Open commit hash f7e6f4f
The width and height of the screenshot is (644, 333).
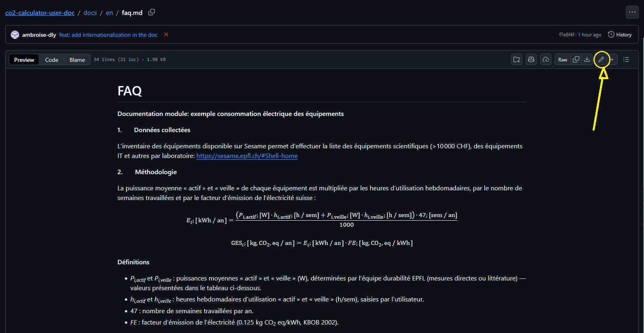pos(566,35)
